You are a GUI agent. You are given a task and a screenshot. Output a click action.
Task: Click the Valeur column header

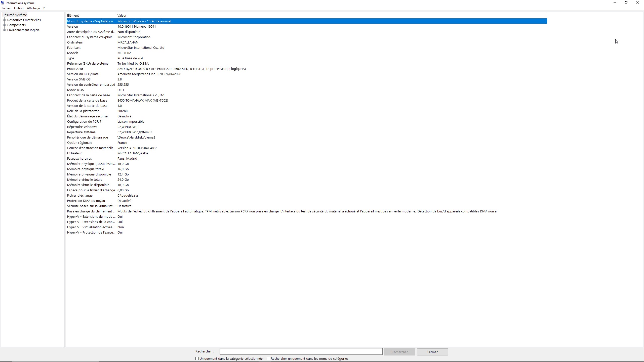pos(331,16)
